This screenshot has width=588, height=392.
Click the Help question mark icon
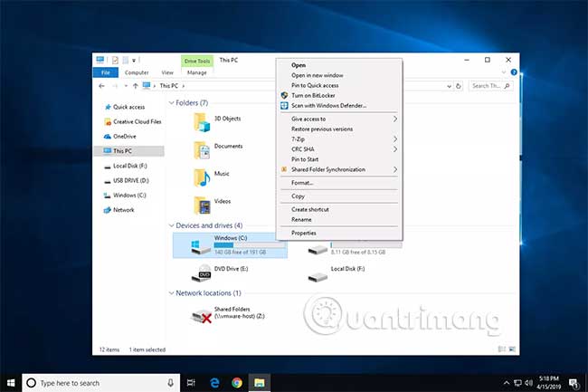coord(514,72)
